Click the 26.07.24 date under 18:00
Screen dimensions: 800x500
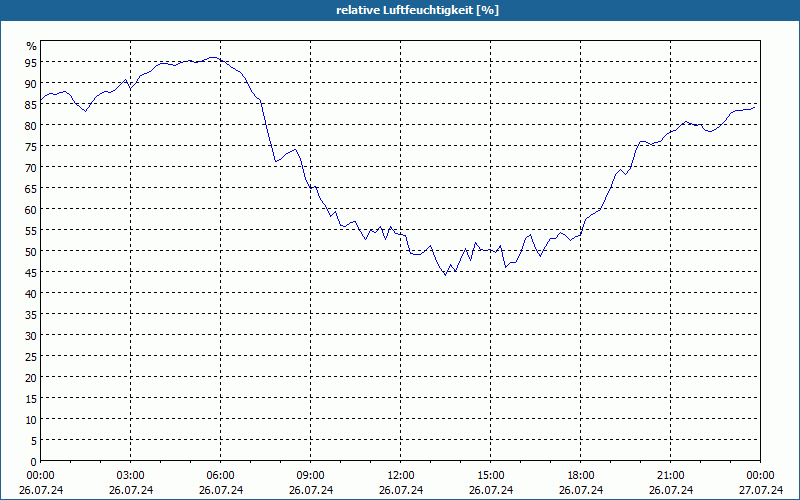pos(581,490)
